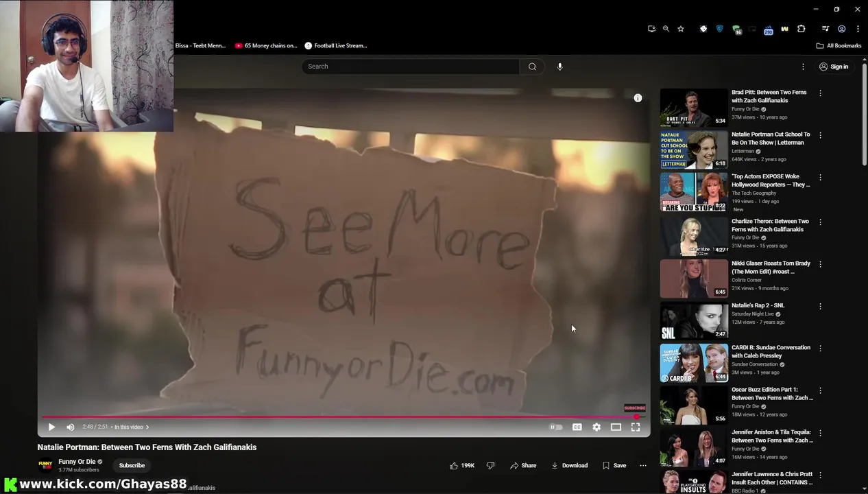Mute the video volume speaker icon
The width and height of the screenshot is (868, 494).
(x=70, y=427)
